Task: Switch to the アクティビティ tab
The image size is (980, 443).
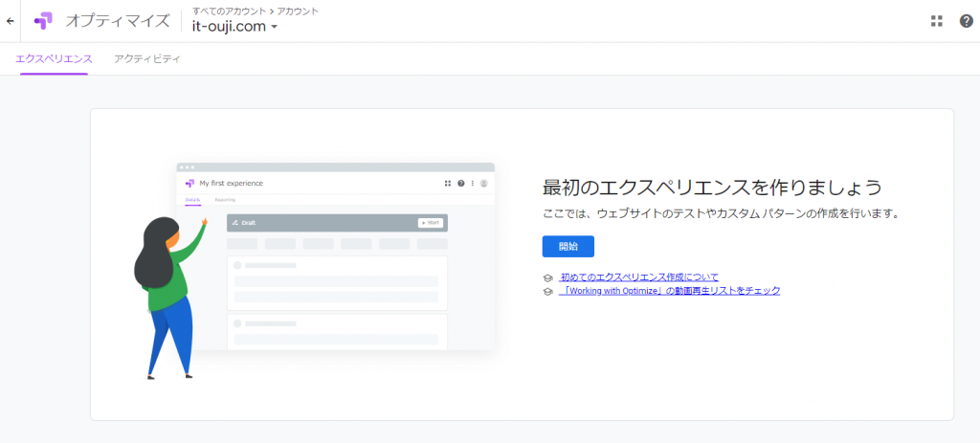Action: pos(147,59)
